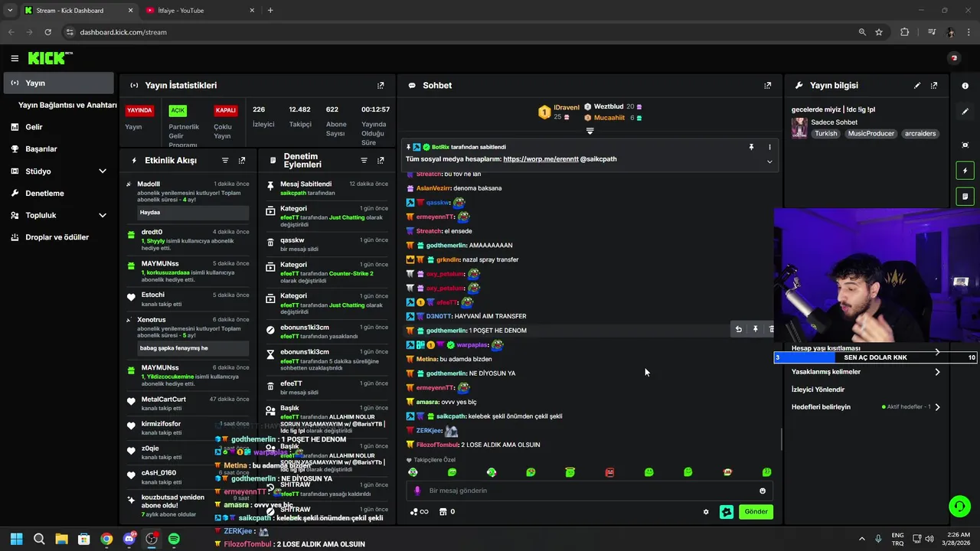Click the chat panel scrollbar
Screen dimensions: 980x551
[x=781, y=439]
